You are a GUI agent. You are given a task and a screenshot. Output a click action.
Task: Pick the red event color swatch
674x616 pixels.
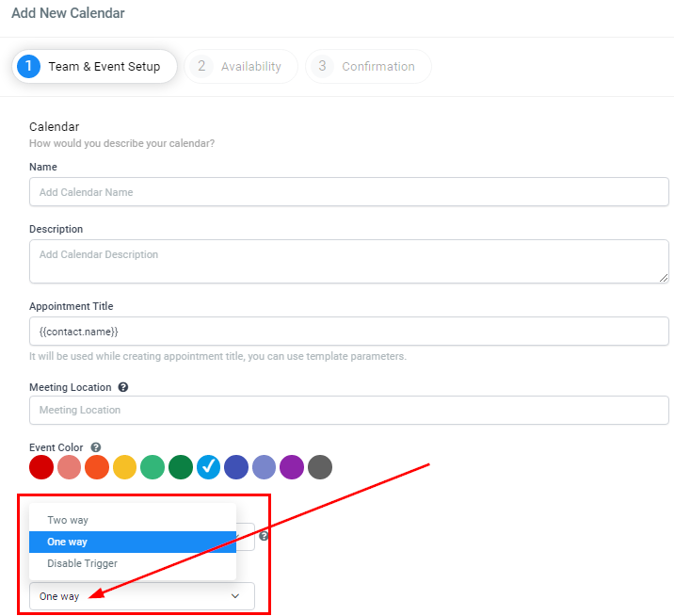click(x=41, y=467)
